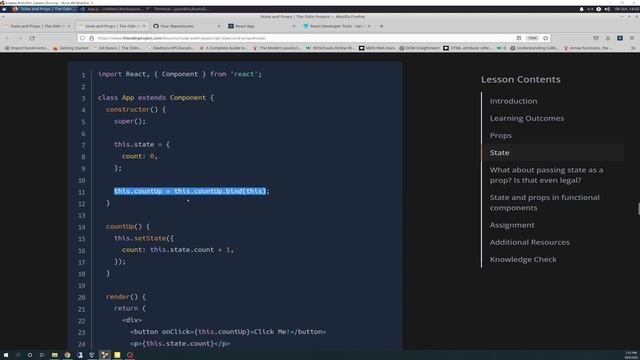640x360 pixels.
Task: Open the DOM Enlightenment bookmark
Action: pyautogui.click(x=419, y=48)
